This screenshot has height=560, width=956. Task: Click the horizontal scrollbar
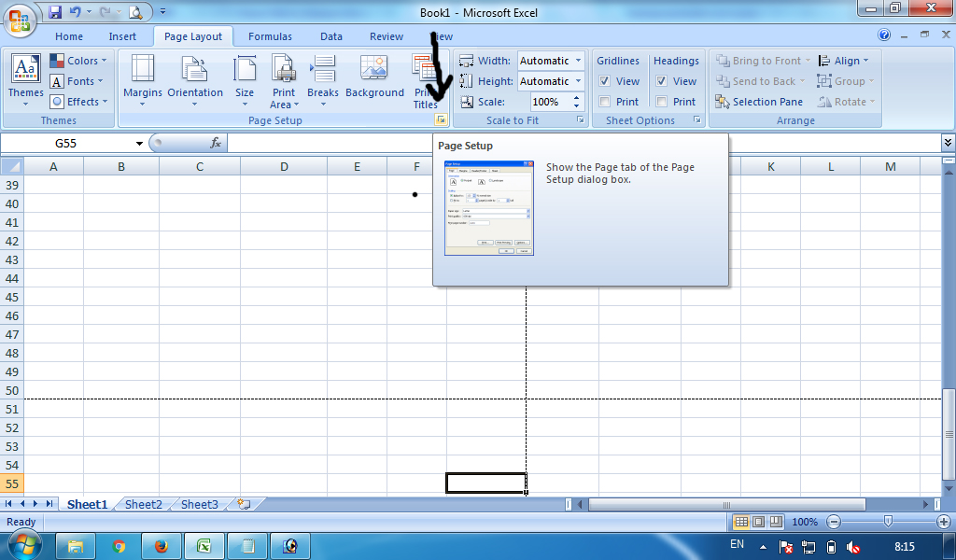726,505
